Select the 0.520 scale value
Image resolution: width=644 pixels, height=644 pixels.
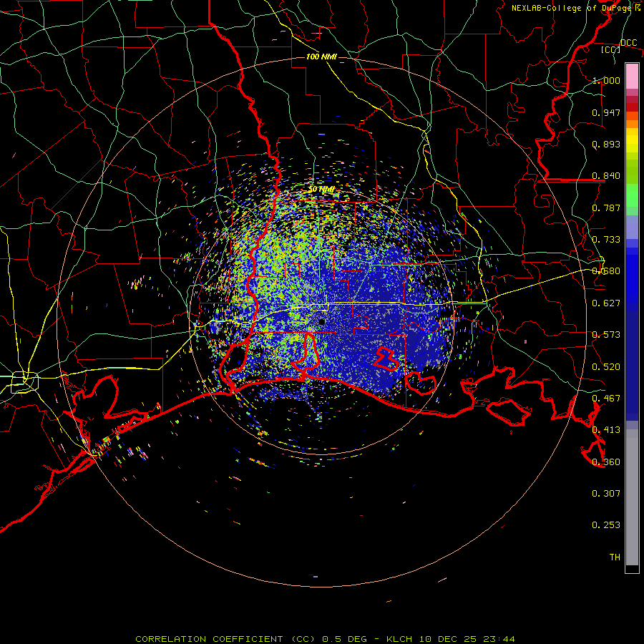point(606,367)
